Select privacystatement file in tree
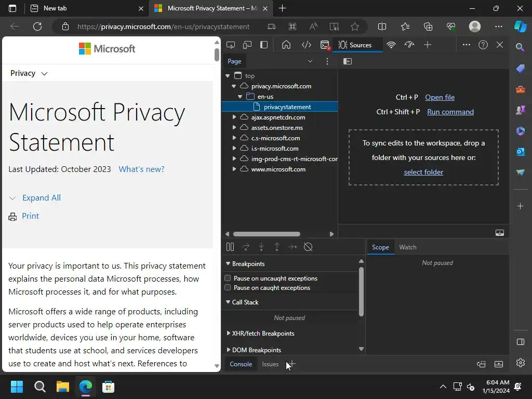The width and height of the screenshot is (532, 399). pos(280,107)
